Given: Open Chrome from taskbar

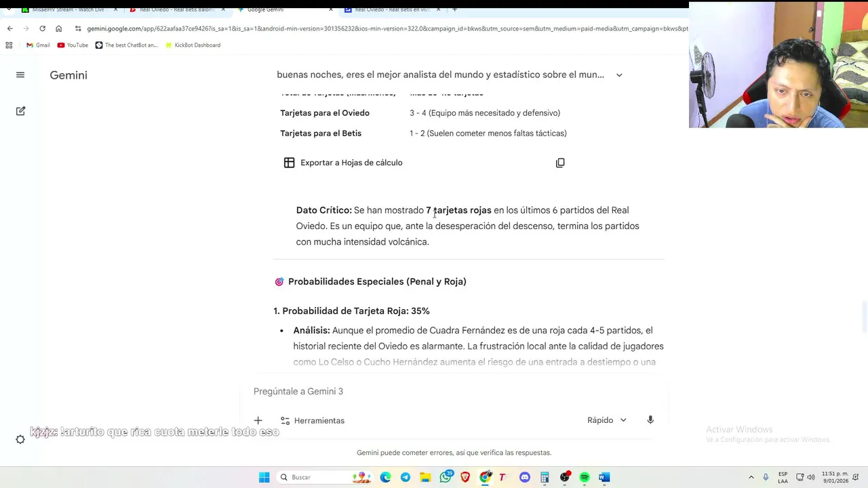Looking at the screenshot, I should coord(485,477).
